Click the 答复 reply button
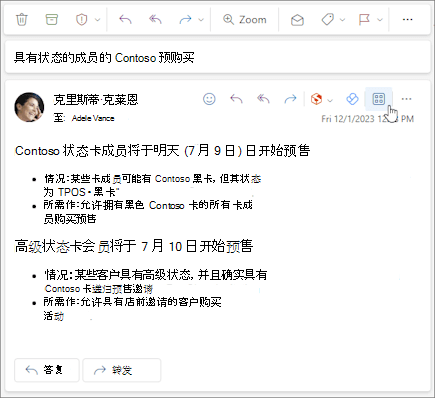Viewport: 435px width, 398px height. 47,370
